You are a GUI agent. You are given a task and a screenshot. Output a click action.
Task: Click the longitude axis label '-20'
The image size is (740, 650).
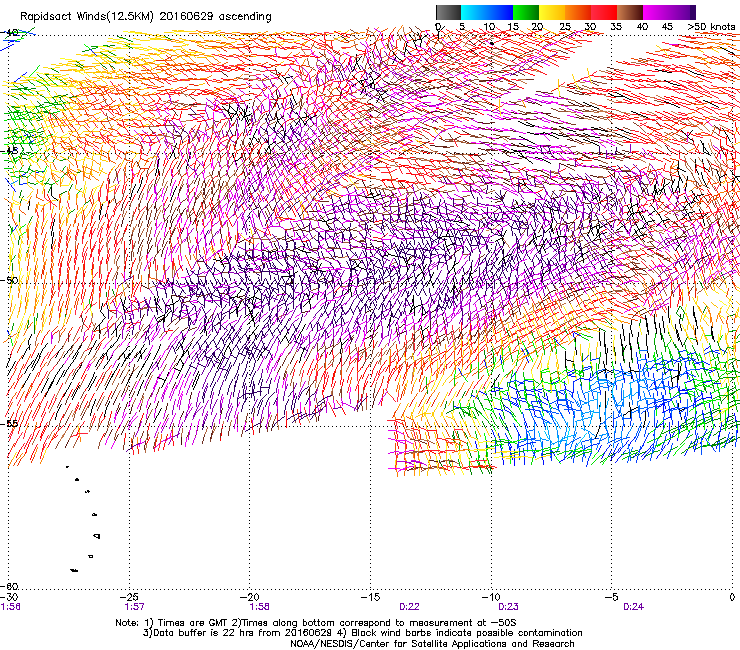251,597
